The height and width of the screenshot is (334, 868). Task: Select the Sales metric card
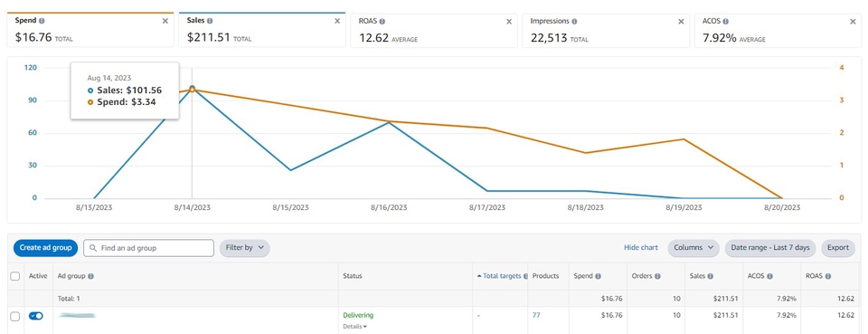pyautogui.click(x=262, y=30)
